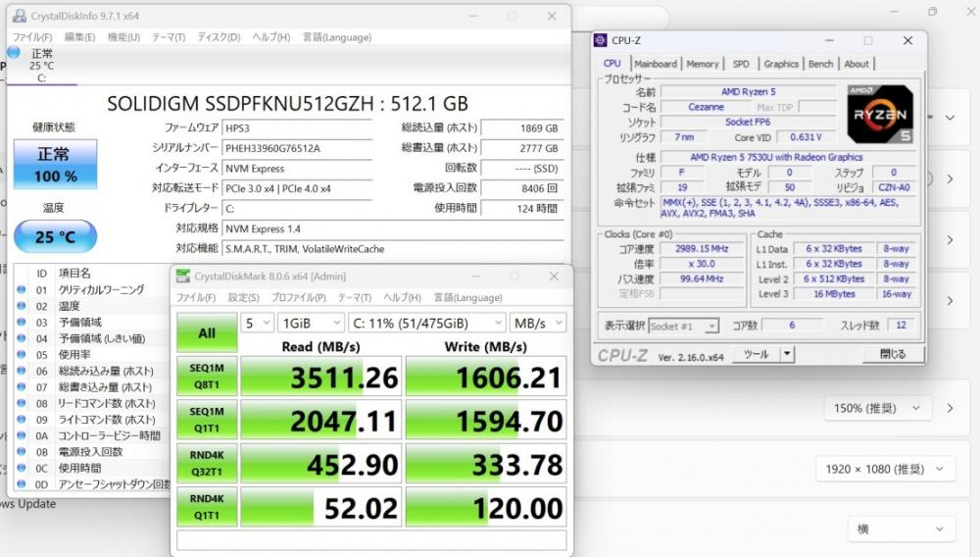Expand the ツール dropdown arrow in CPU-Z
Image resolution: width=980 pixels, height=557 pixels.
(x=786, y=354)
